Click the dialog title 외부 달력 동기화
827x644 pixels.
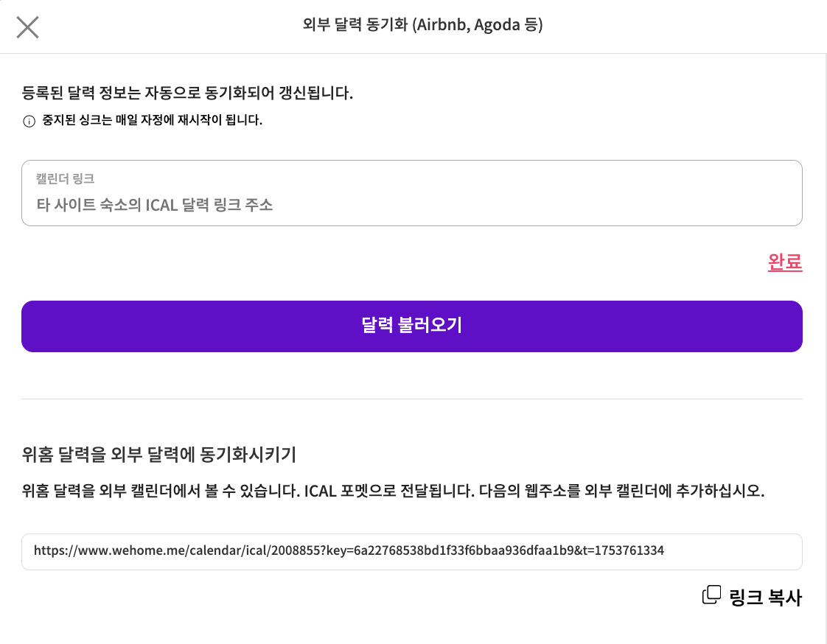(355, 24)
